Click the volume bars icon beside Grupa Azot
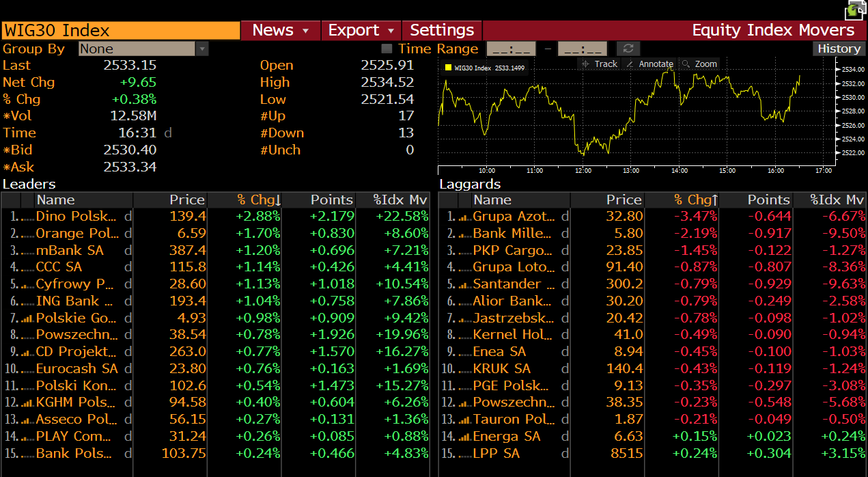 [464, 217]
